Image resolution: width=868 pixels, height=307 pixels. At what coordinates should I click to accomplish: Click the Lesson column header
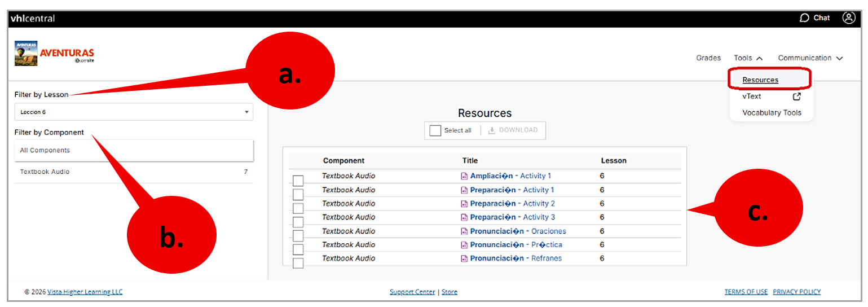614,161
